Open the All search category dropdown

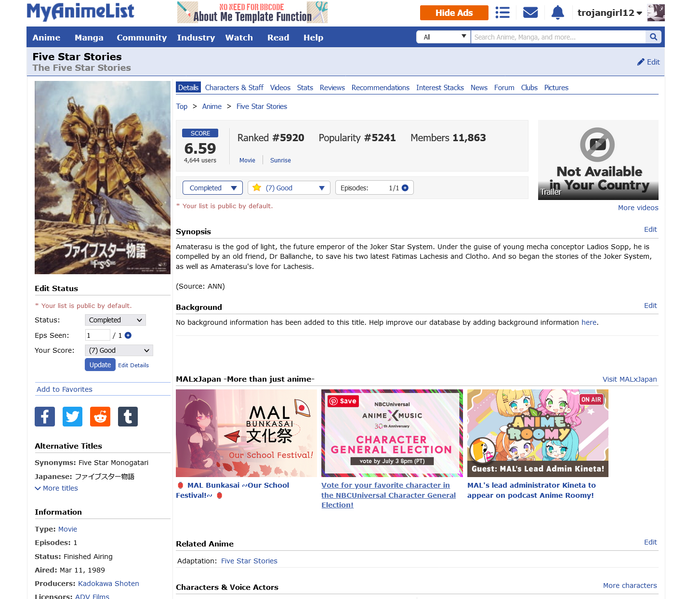click(x=444, y=37)
